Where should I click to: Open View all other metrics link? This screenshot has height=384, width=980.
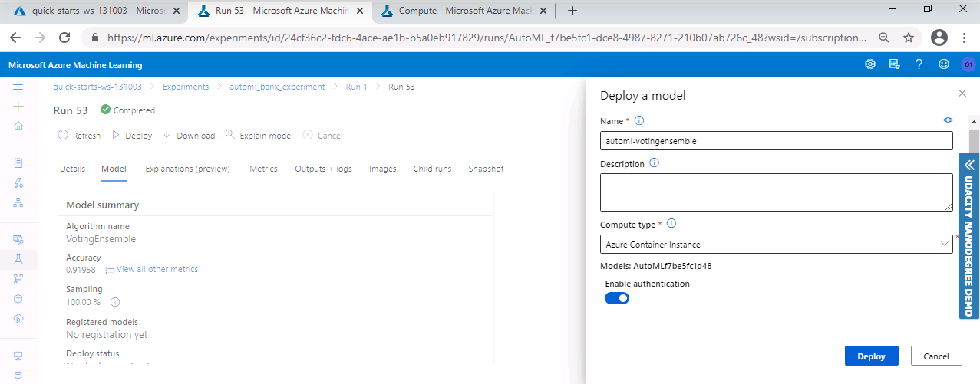[x=151, y=270]
